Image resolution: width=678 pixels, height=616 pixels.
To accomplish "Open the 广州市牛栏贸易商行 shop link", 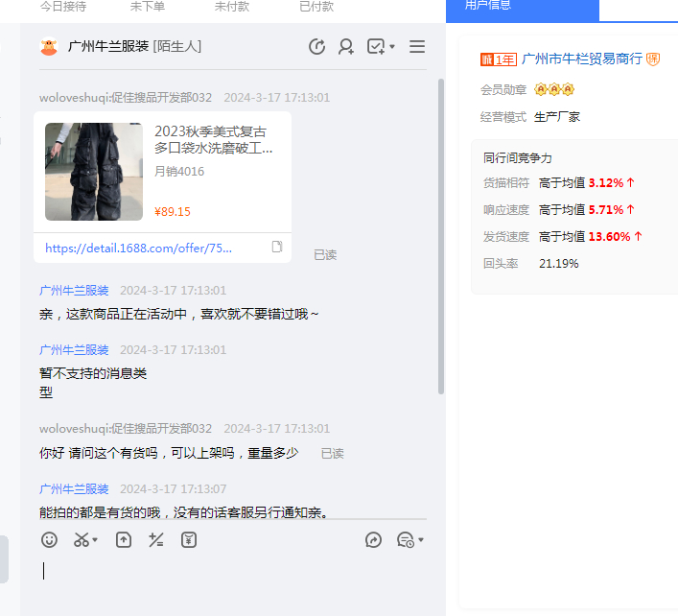I will click(x=581, y=59).
